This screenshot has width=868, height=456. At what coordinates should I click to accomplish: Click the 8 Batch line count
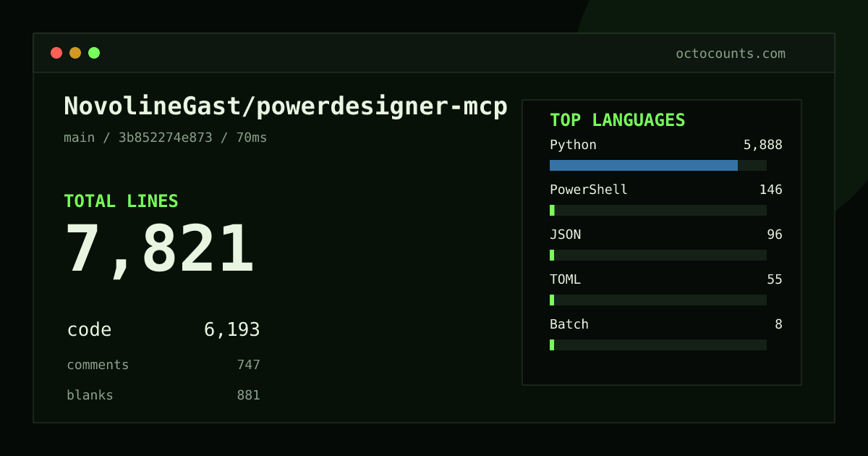point(778,324)
